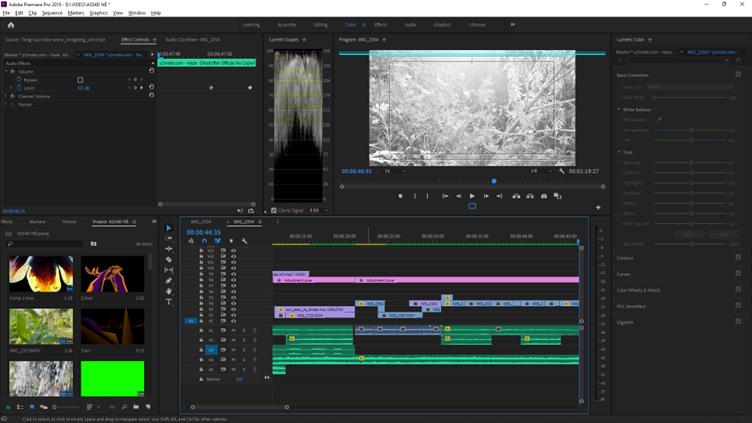The height and width of the screenshot is (423, 752).
Task: Click Go to Out point button
Action: 499,196
